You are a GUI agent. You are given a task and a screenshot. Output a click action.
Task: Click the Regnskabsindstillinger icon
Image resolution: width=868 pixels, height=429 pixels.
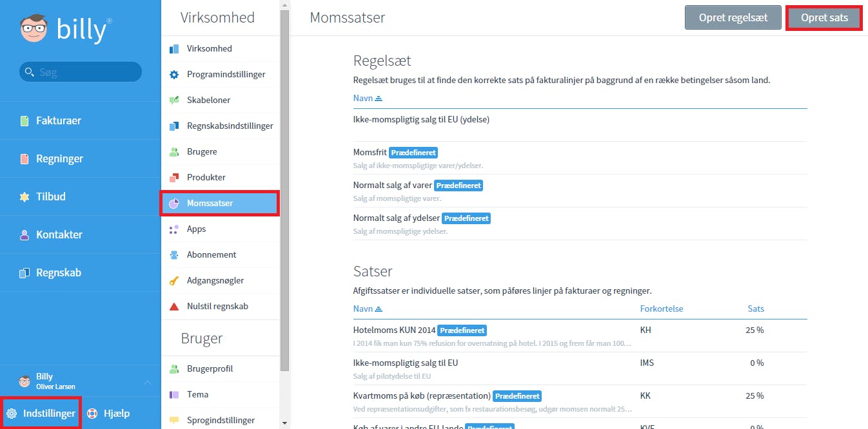click(x=173, y=126)
